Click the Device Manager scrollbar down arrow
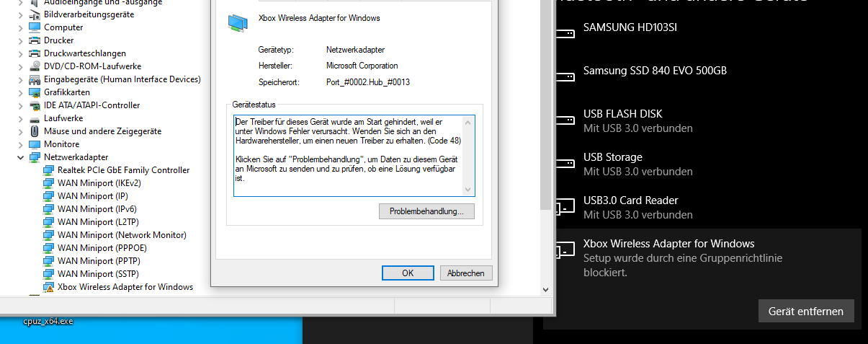This screenshot has height=344, width=868. [545, 289]
